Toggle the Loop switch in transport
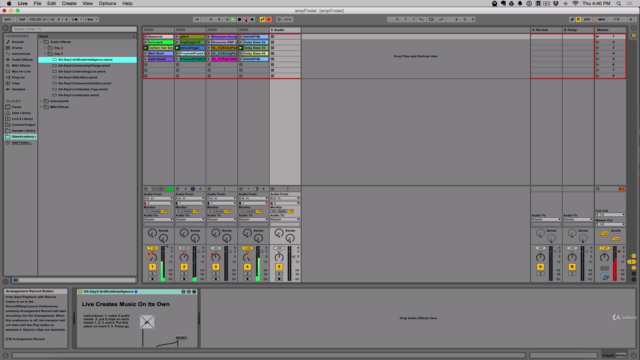Screen dimensions: 640x360 [431, 19]
